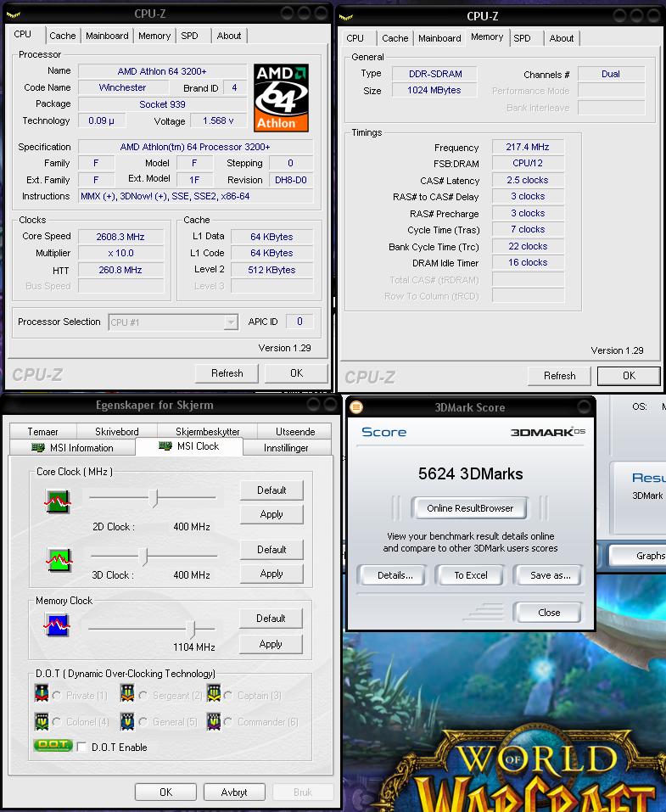Open the Skjermbeskytter tab
The width and height of the screenshot is (666, 812).
point(207,431)
